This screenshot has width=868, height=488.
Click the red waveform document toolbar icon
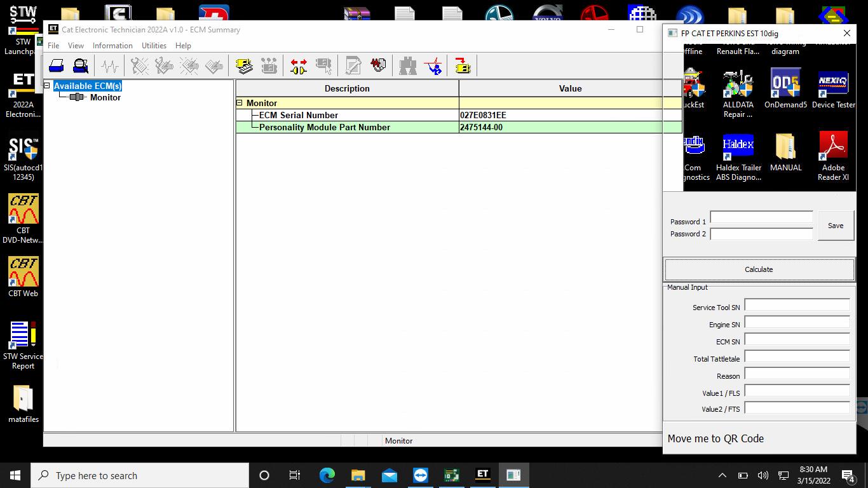(378, 65)
